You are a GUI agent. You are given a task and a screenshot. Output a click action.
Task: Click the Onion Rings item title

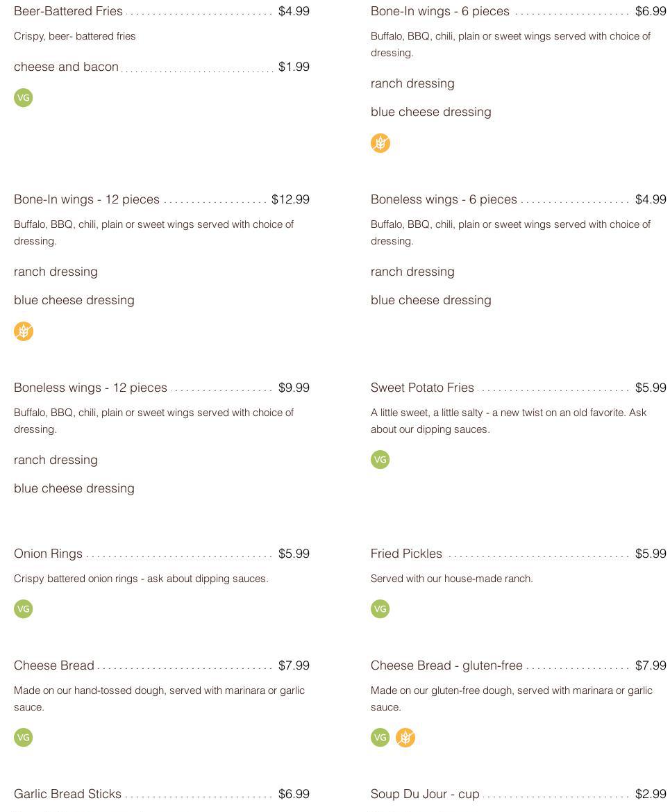click(48, 554)
